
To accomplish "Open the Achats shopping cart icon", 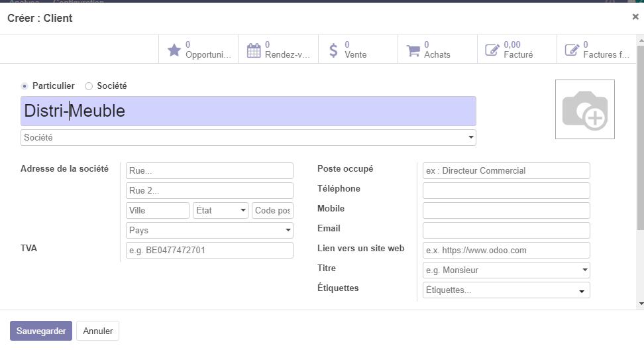I will pyautogui.click(x=413, y=50).
